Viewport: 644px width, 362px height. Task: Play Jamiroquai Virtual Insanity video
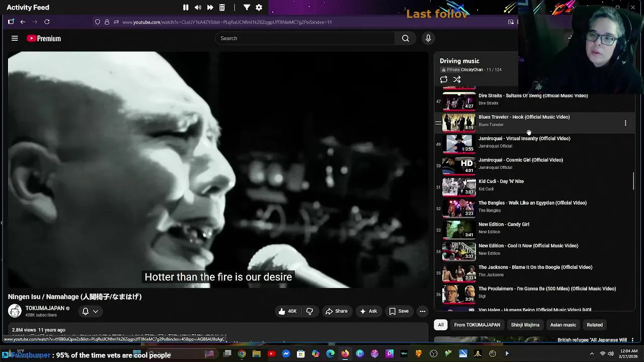pos(459,144)
